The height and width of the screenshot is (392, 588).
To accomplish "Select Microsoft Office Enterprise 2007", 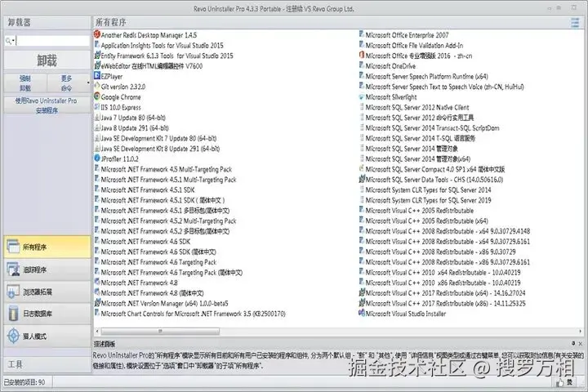I will tap(407, 35).
